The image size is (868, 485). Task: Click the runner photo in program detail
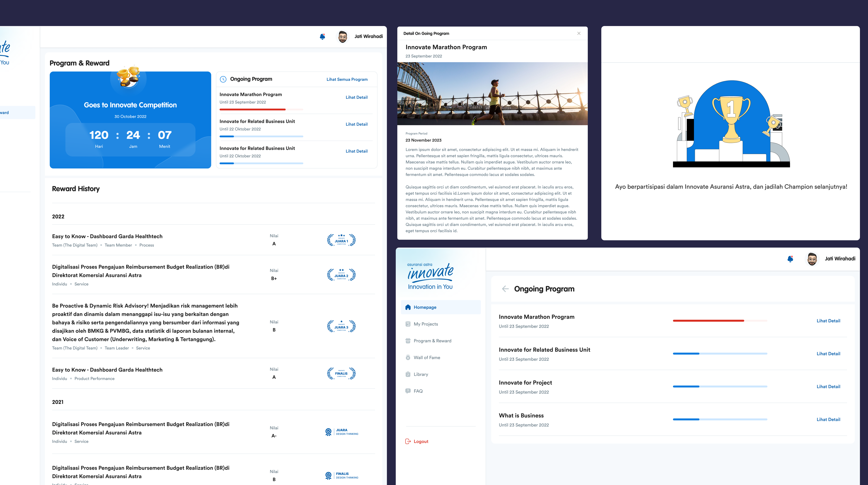pyautogui.click(x=492, y=94)
